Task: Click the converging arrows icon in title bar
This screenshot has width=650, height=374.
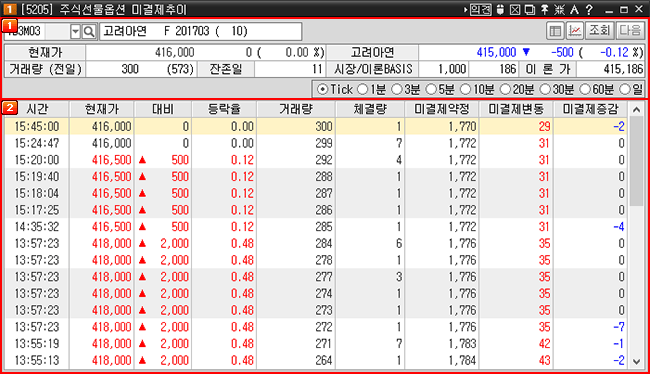Action: [559, 9]
